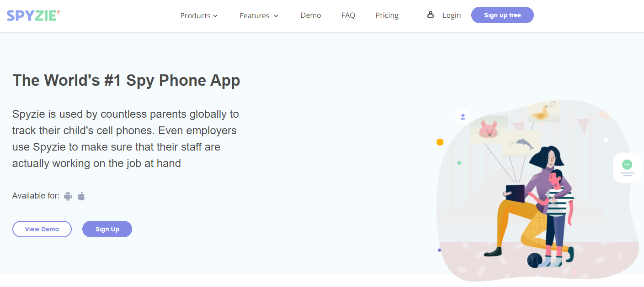Go to the Demo page
This screenshot has width=644, height=287.
311,15
